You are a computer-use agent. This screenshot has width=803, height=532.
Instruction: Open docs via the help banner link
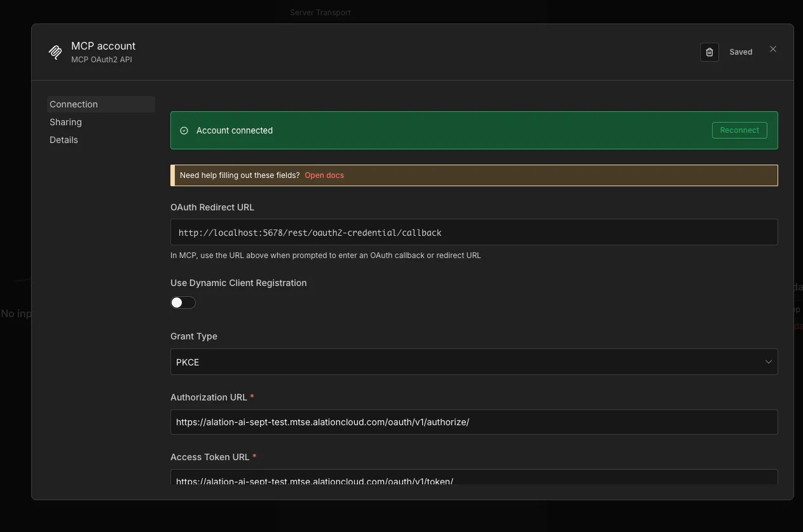click(324, 175)
